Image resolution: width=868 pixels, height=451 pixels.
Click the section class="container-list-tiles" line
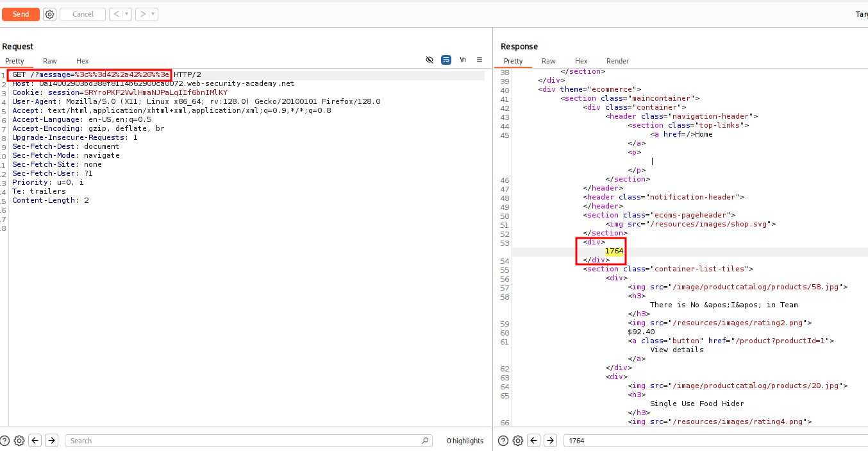tap(668, 269)
